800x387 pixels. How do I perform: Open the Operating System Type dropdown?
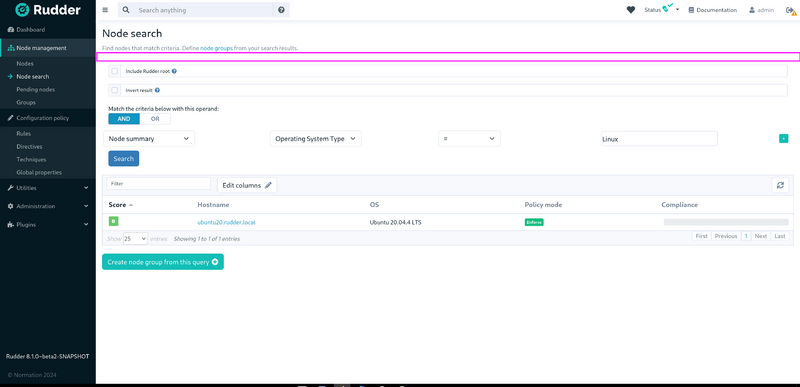(315, 139)
